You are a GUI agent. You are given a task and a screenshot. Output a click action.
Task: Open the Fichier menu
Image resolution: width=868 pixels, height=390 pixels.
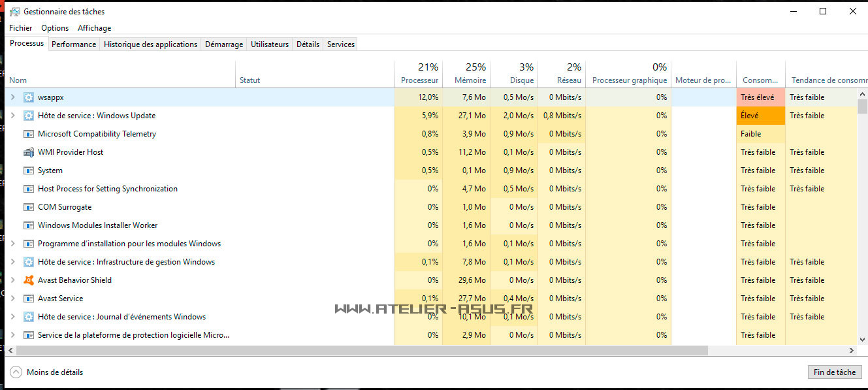[21, 28]
